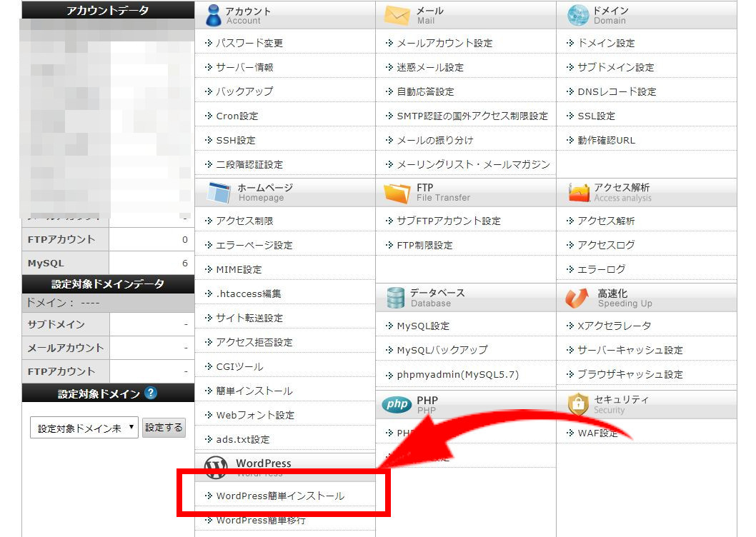Image resolution: width=756 pixels, height=537 pixels.
Task: Open 動作確認URL link
Action: pos(606,140)
